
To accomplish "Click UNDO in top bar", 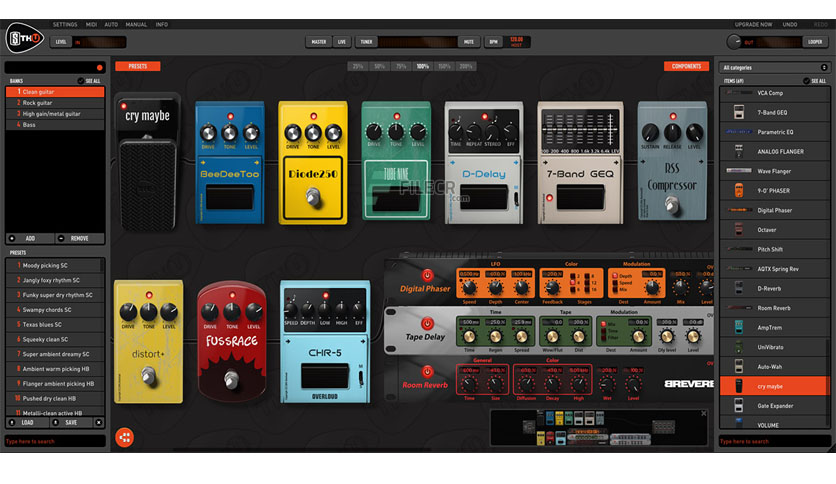I will pos(790,25).
